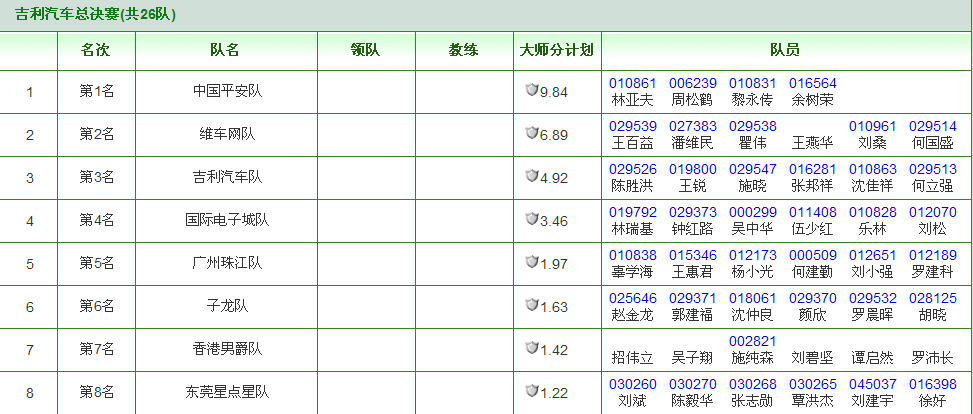
Task: Click the 大师分计划 column header
Action: tap(557, 50)
